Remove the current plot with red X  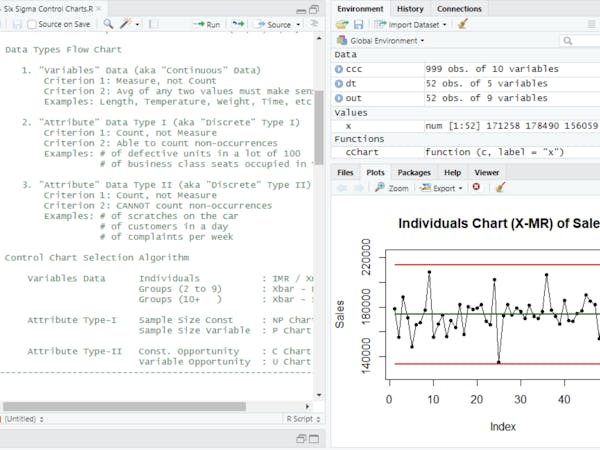click(x=476, y=187)
